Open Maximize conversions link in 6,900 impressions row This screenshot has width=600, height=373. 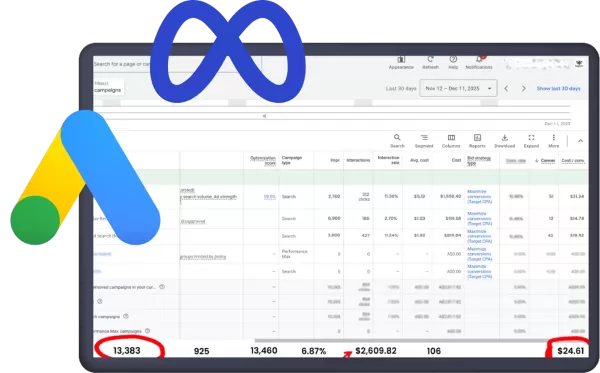coord(479,218)
